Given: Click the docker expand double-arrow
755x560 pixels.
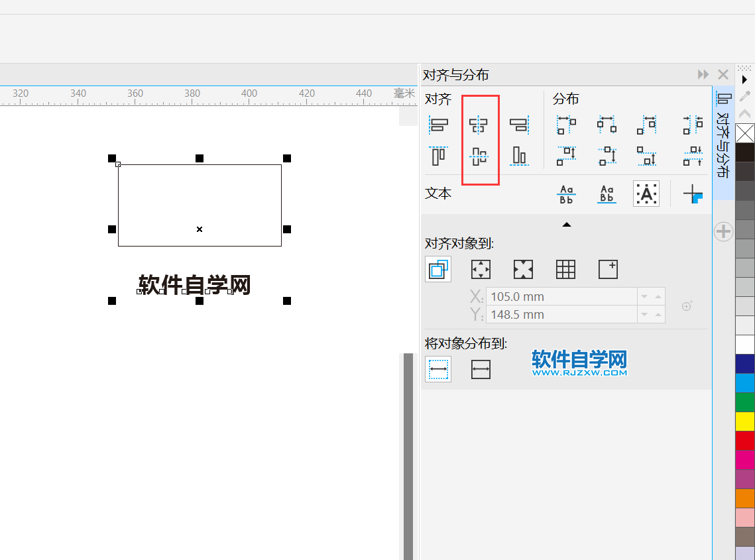Looking at the screenshot, I should (x=702, y=74).
